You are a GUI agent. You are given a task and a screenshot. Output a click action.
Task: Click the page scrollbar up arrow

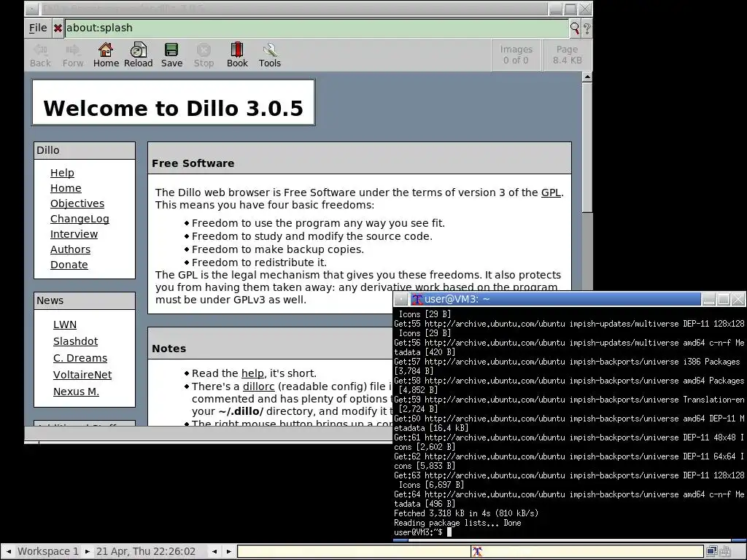click(x=587, y=77)
